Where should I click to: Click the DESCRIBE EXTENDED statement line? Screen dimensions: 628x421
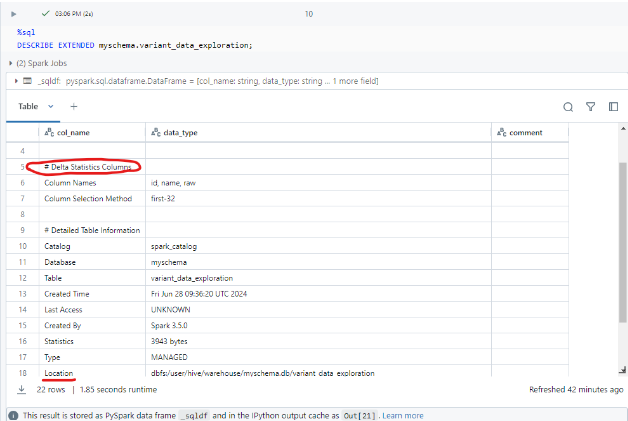coord(135,45)
